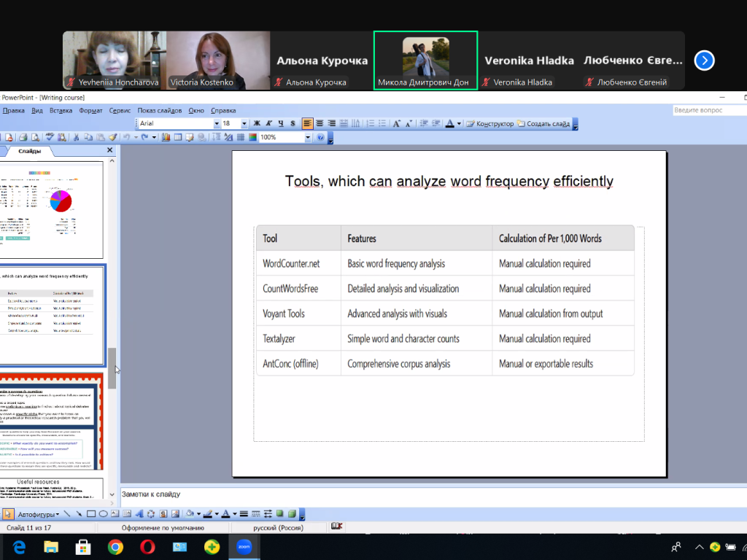Click the print icon
This screenshot has height=560, width=747.
click(x=23, y=138)
